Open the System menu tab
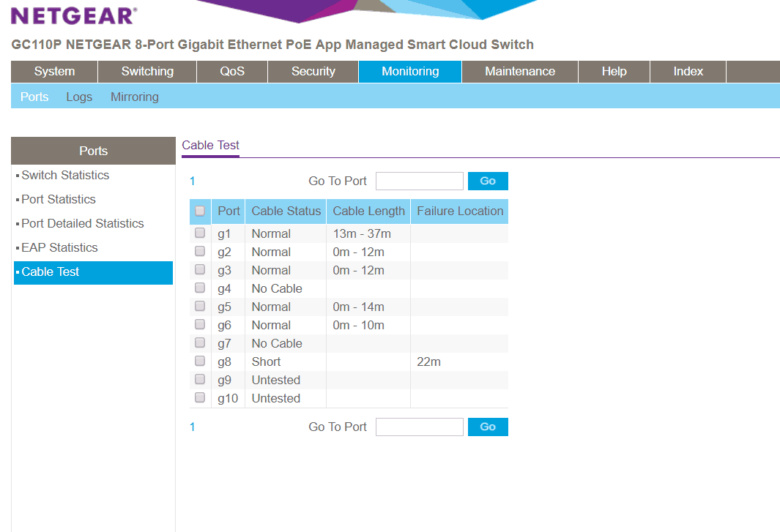 point(54,72)
